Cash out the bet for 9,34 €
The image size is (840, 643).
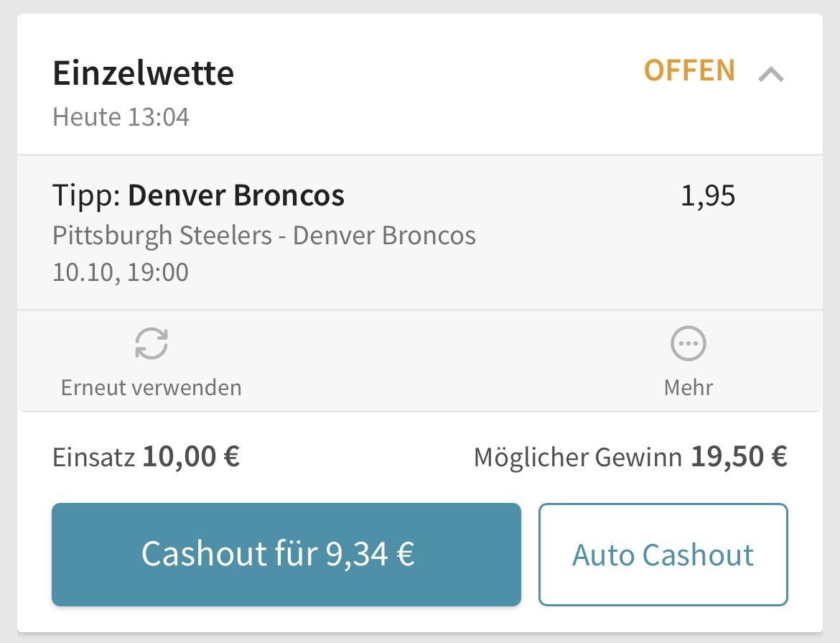(286, 555)
